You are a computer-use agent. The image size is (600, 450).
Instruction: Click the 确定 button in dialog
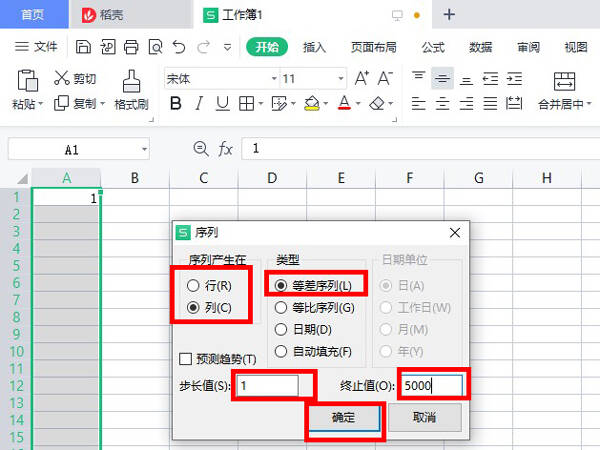click(344, 417)
